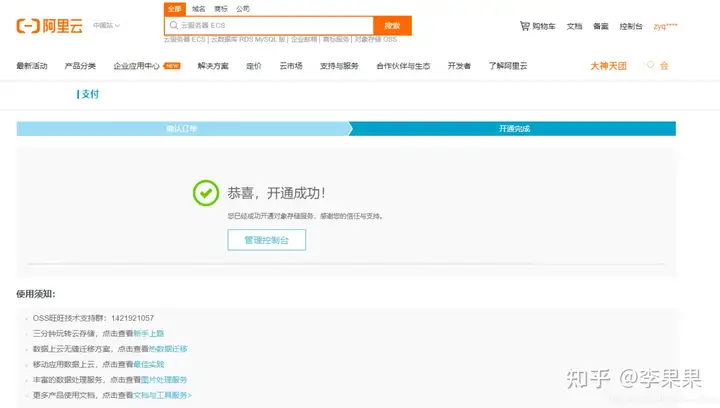Click the 支付 page heading
The width and height of the screenshot is (720, 408).
(x=90, y=94)
